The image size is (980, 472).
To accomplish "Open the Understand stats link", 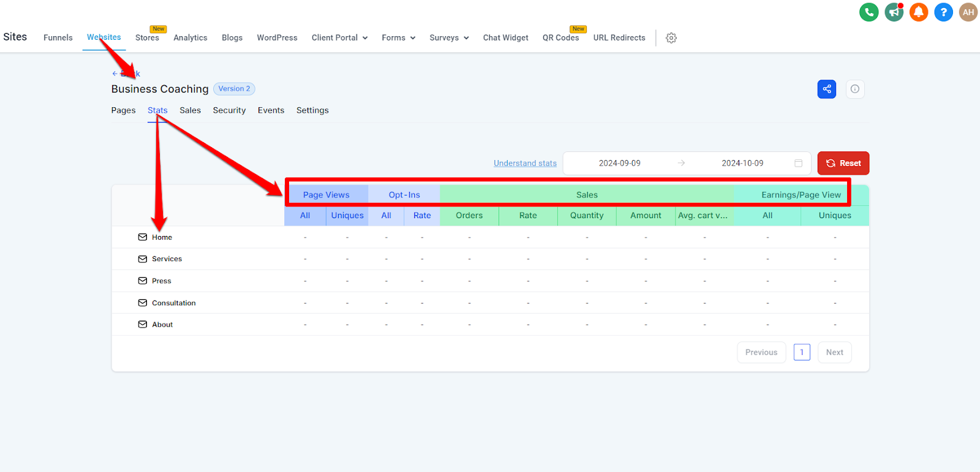I will click(x=525, y=163).
